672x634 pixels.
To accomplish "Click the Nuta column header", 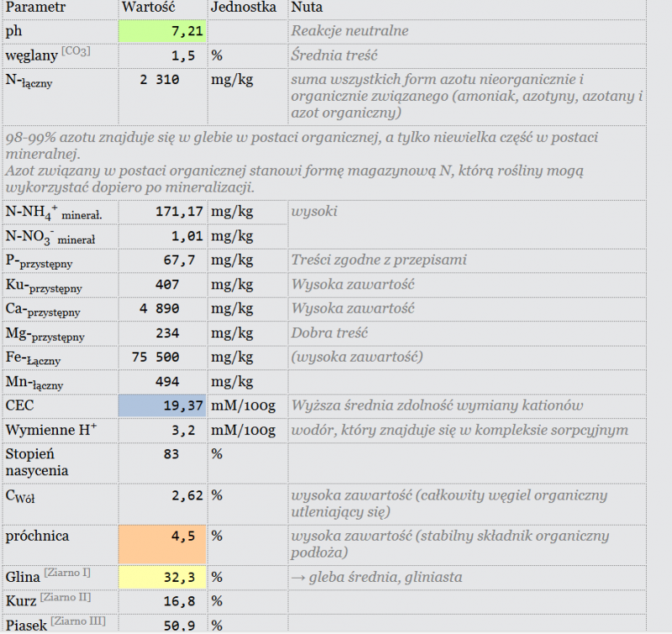I will [x=307, y=8].
